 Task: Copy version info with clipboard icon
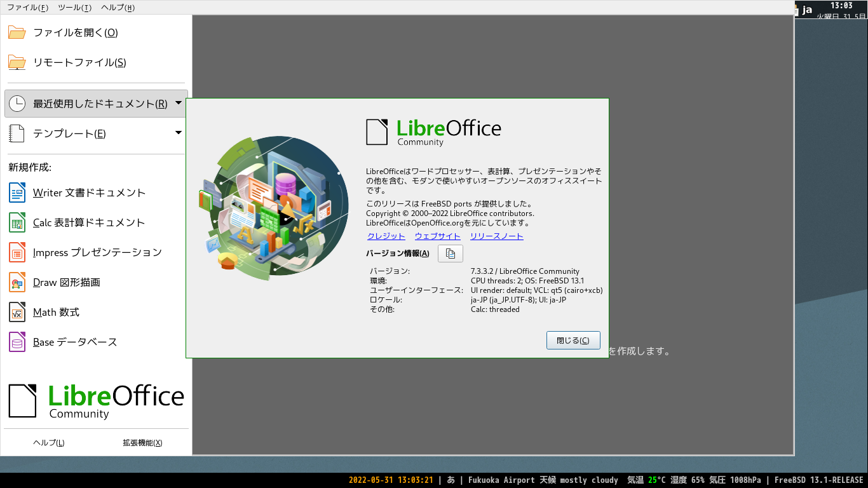tap(451, 254)
